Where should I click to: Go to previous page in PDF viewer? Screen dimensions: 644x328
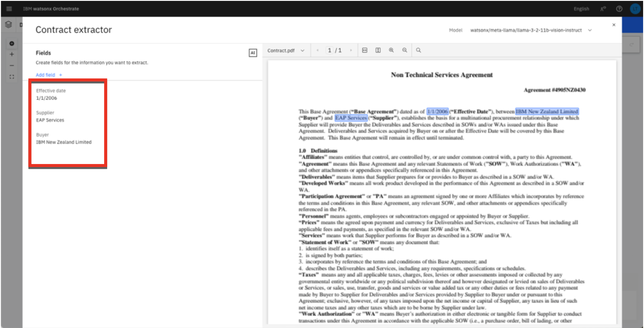pos(317,51)
